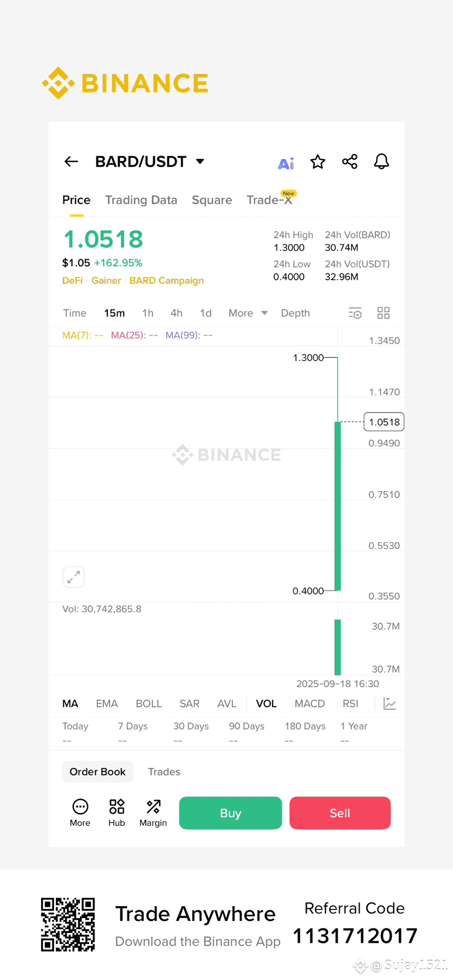Screen dimensions: 453x980
Task: Expand chart to fullscreen
Action: click(x=73, y=577)
